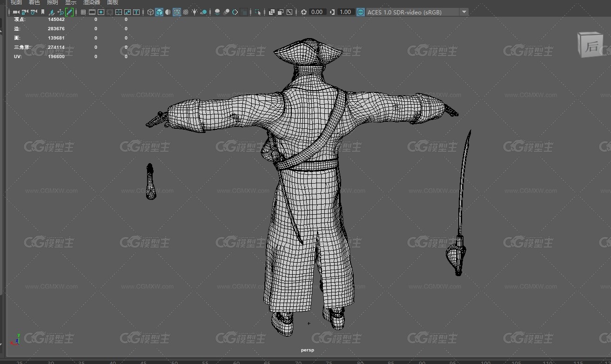Click the Gamma reset icon
Image resolution: width=611 pixels, height=364 pixels.
pyautogui.click(x=332, y=12)
